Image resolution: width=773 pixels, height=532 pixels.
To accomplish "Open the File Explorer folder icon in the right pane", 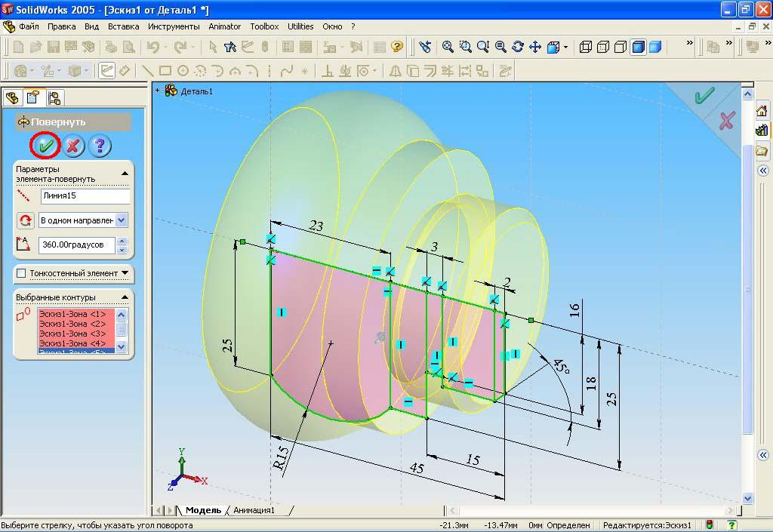I will [x=762, y=150].
